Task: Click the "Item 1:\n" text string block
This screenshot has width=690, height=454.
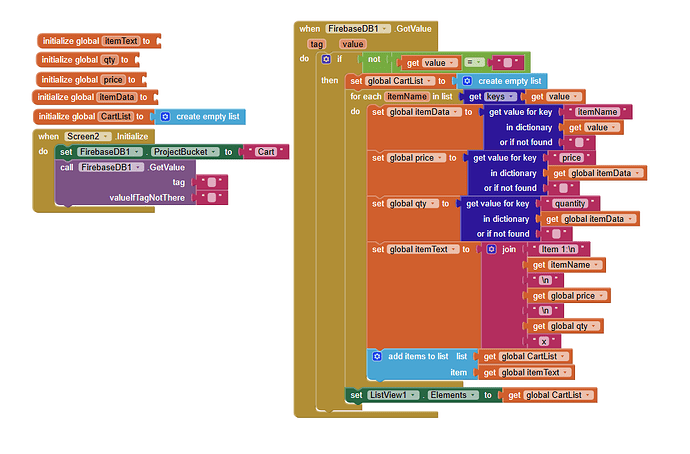Action: click(x=558, y=249)
